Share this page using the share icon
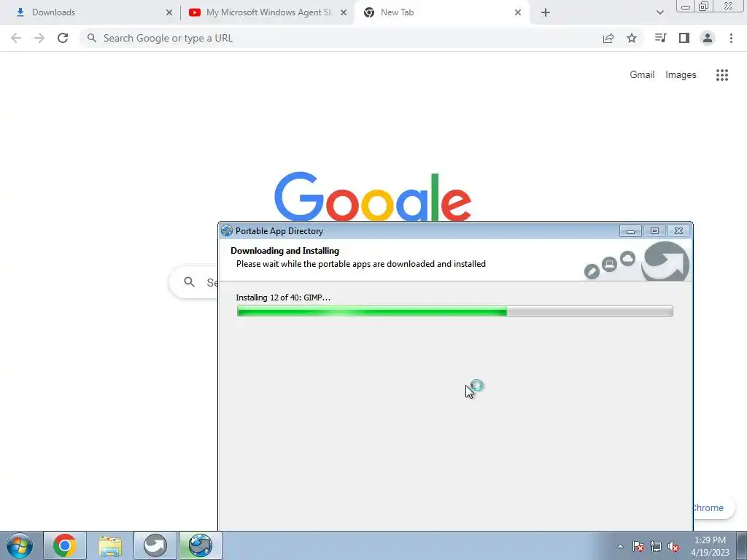 point(608,38)
